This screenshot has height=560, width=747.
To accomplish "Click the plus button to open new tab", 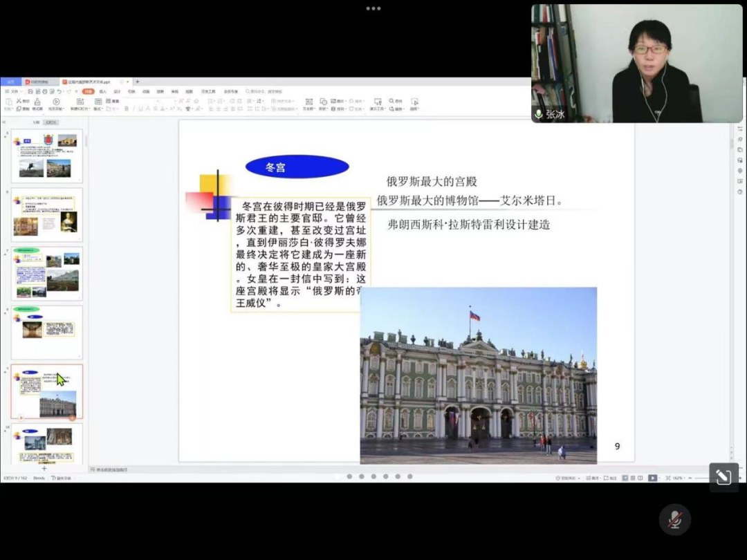I will click(137, 82).
